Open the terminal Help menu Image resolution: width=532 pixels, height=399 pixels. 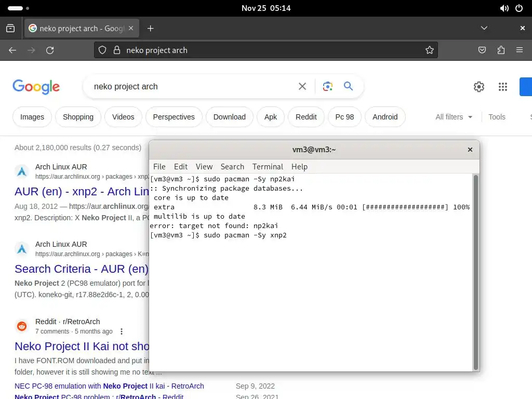[x=299, y=167]
